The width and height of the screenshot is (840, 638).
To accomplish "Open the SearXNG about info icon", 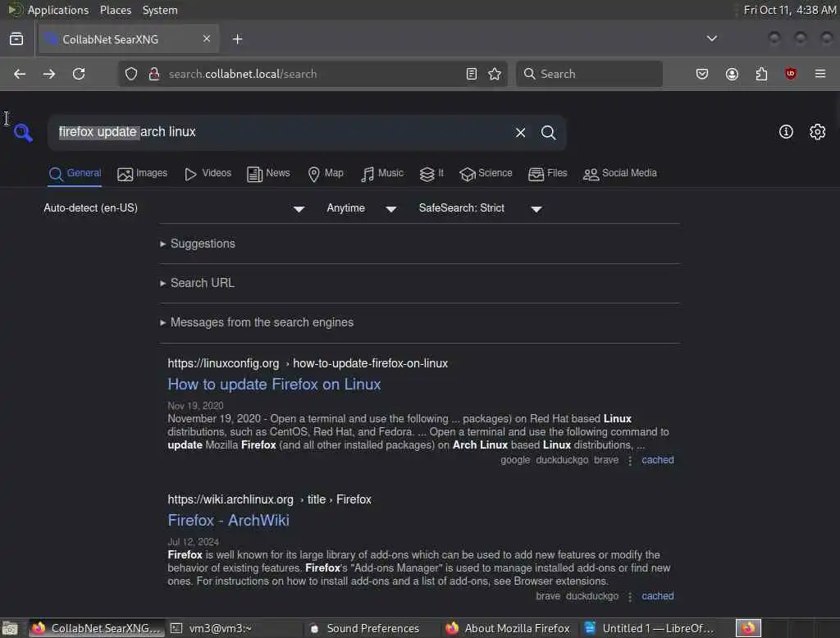I will pyautogui.click(x=786, y=132).
